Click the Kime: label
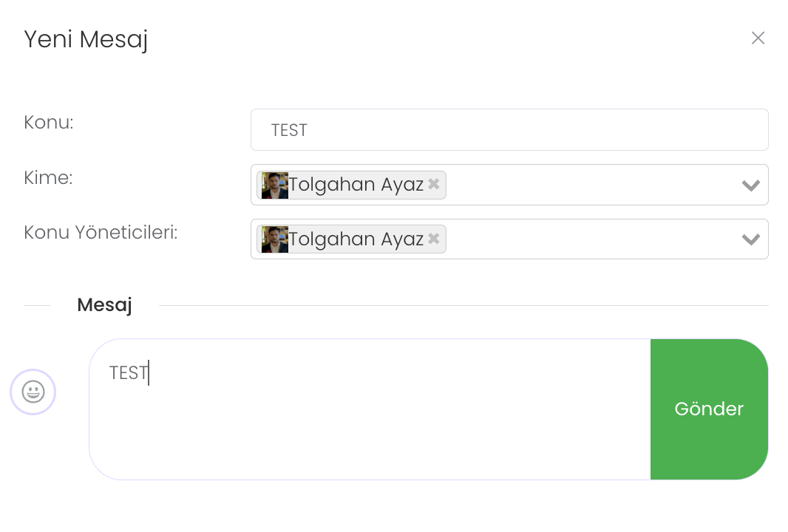The height and width of the screenshot is (532, 788). click(x=48, y=177)
